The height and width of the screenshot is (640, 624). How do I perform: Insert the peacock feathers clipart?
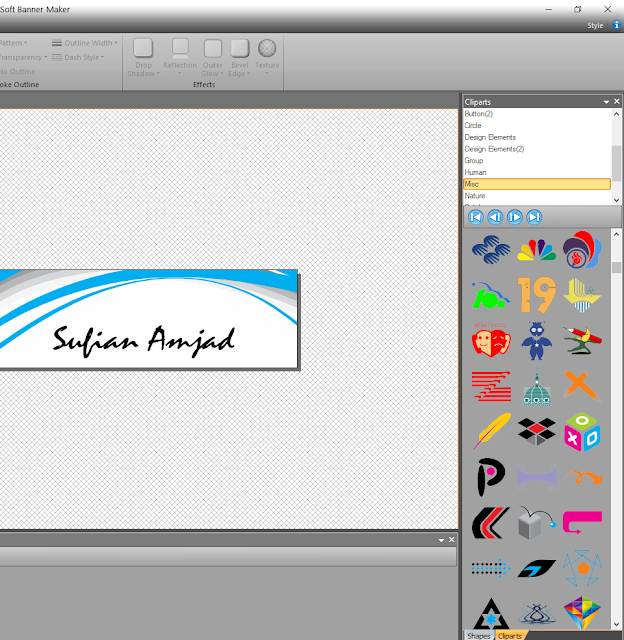[x=536, y=250]
